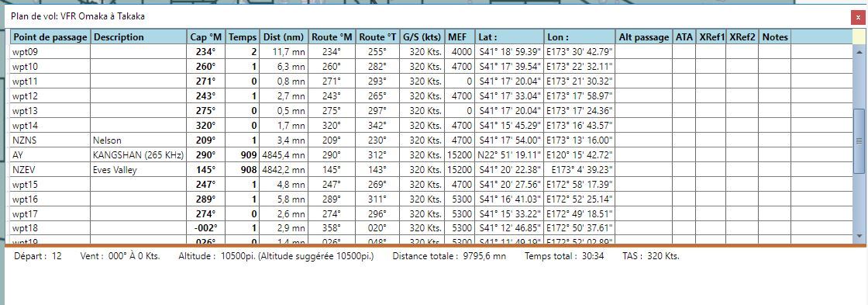Click the Nelson description cell

tap(139, 140)
